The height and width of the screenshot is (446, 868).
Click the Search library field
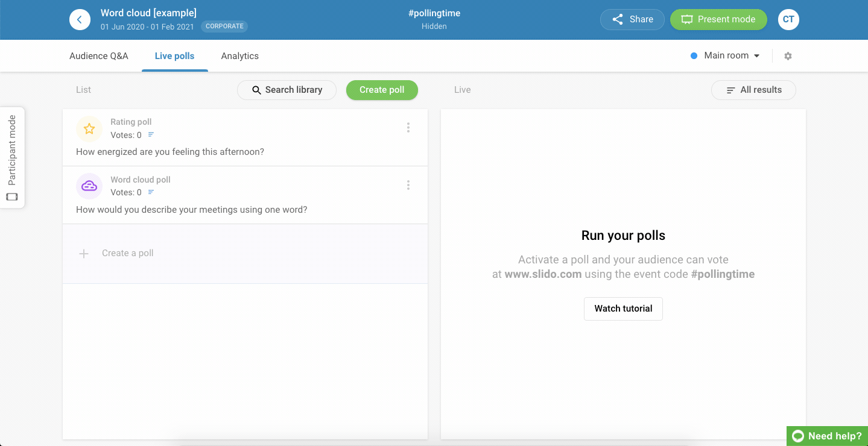(x=287, y=90)
